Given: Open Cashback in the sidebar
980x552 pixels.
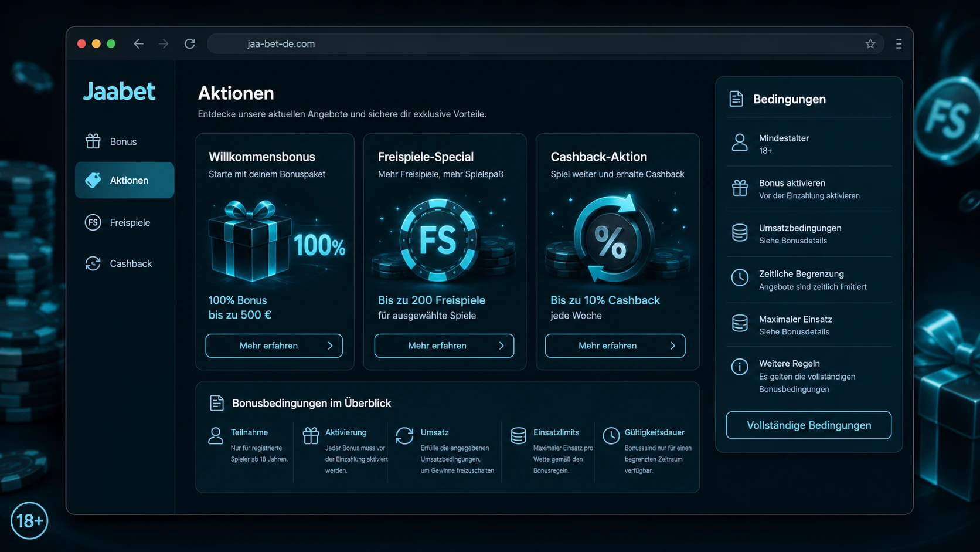Looking at the screenshot, I should (124, 263).
